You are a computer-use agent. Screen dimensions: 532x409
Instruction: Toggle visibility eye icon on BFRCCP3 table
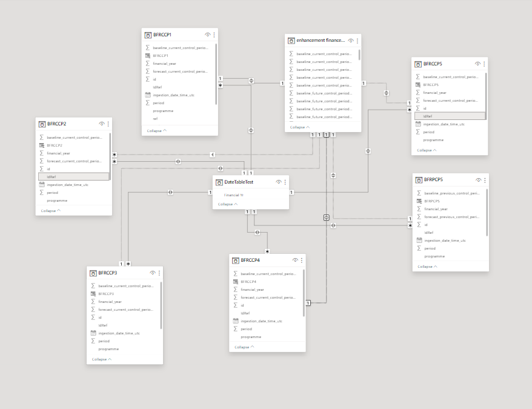[153, 273]
